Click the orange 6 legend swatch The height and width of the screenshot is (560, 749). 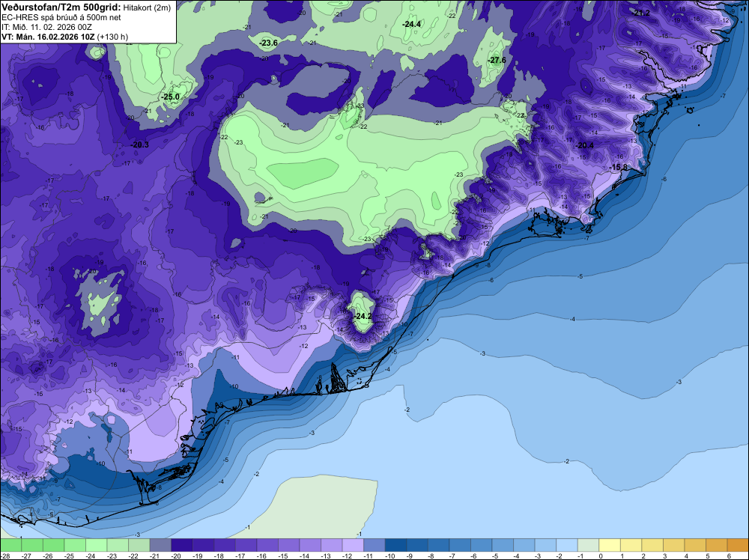tap(738, 545)
